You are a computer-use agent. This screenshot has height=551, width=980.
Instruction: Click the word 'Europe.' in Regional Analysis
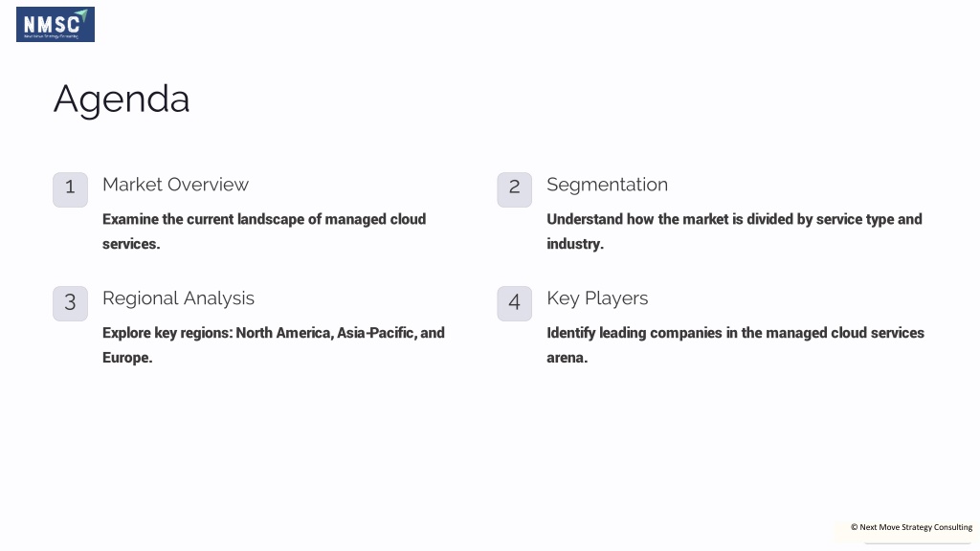coord(127,358)
